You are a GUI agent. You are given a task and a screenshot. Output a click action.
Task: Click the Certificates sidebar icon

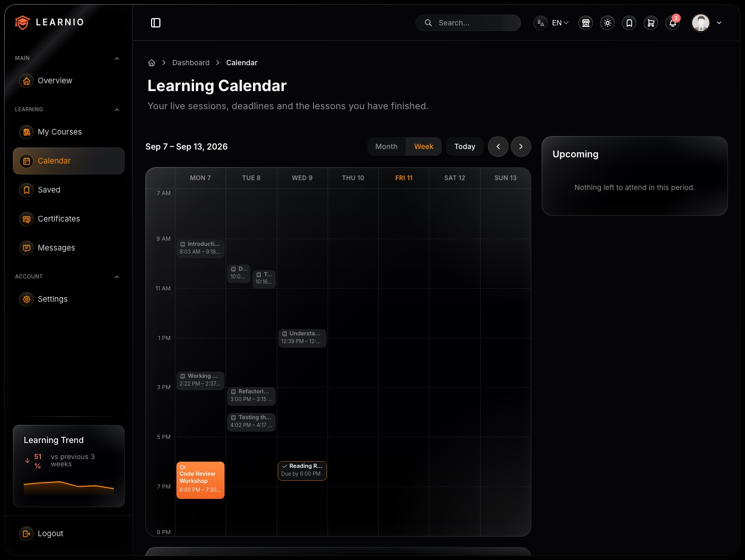point(26,219)
